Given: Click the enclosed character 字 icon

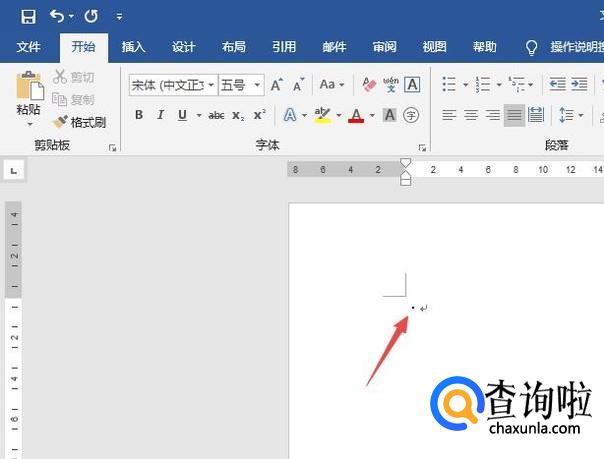Looking at the screenshot, I should click(411, 115).
